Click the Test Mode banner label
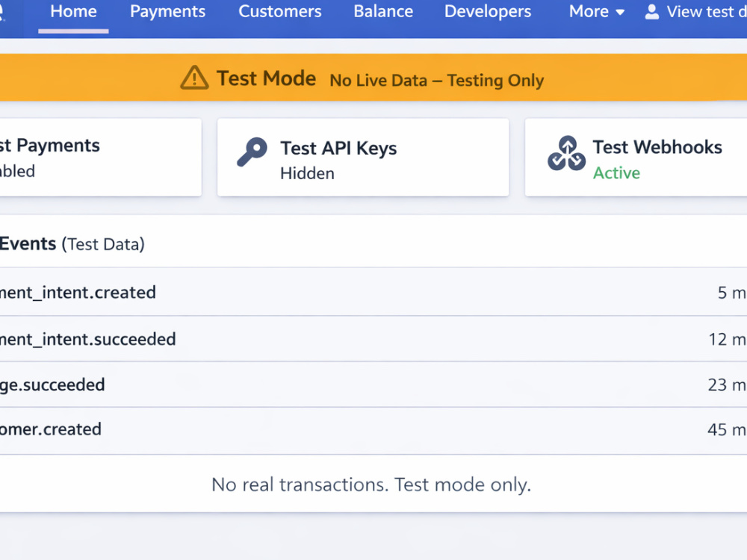The width and height of the screenshot is (747, 560). tap(266, 78)
